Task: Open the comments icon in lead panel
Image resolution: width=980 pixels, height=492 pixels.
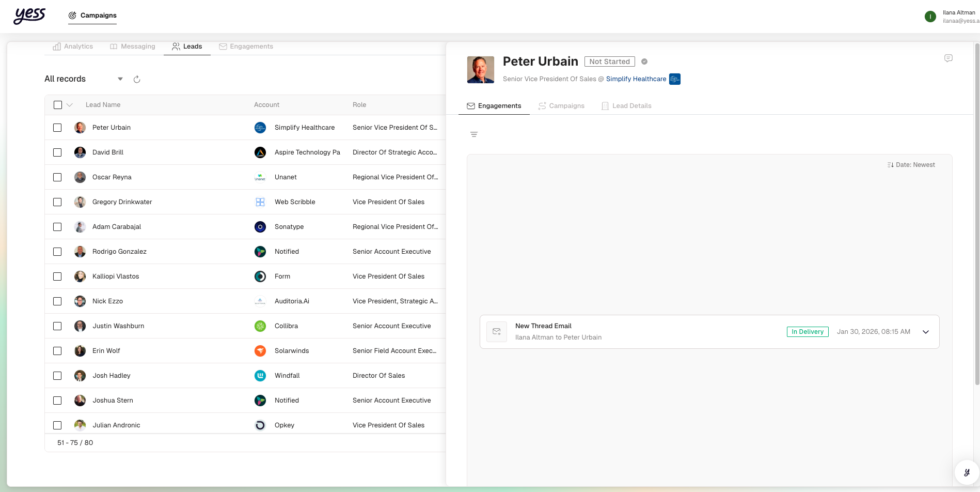Action: (x=948, y=58)
